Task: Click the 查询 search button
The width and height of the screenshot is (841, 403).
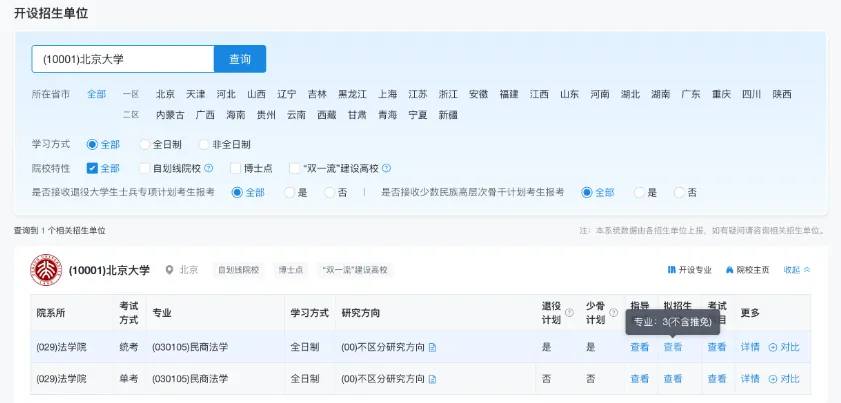Action: [240, 59]
